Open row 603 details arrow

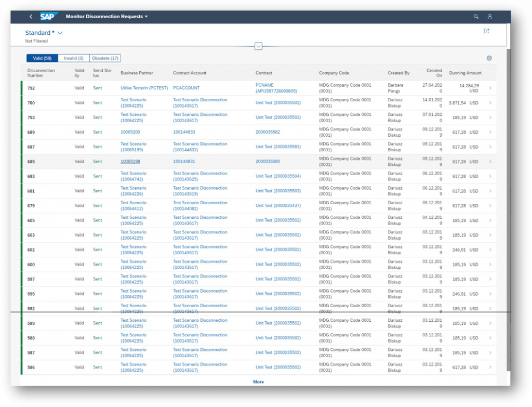[x=490, y=235]
